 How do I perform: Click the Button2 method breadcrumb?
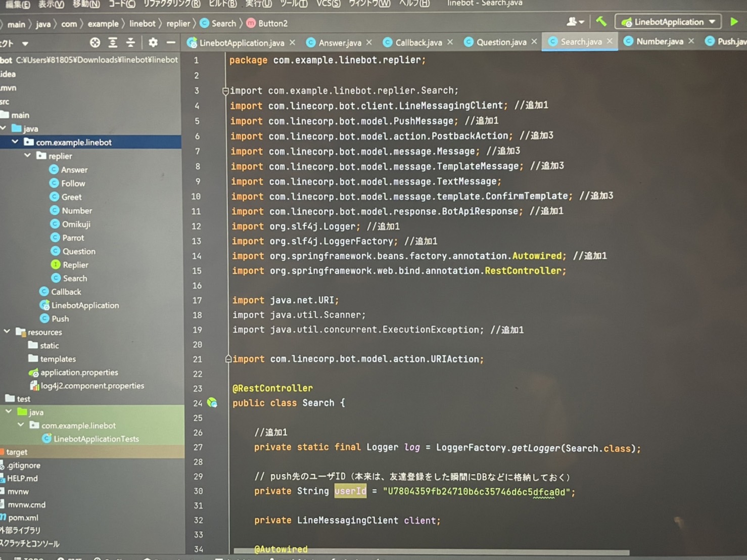coord(272,23)
